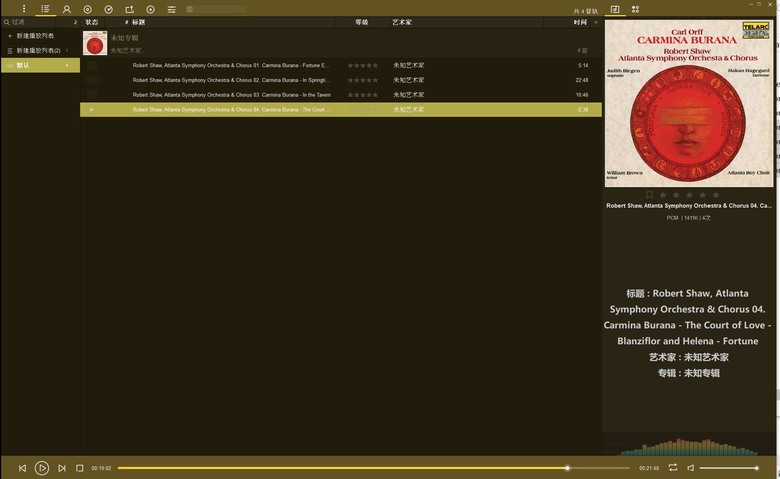
Task: Set first star rating under cover art
Action: [x=663, y=195]
